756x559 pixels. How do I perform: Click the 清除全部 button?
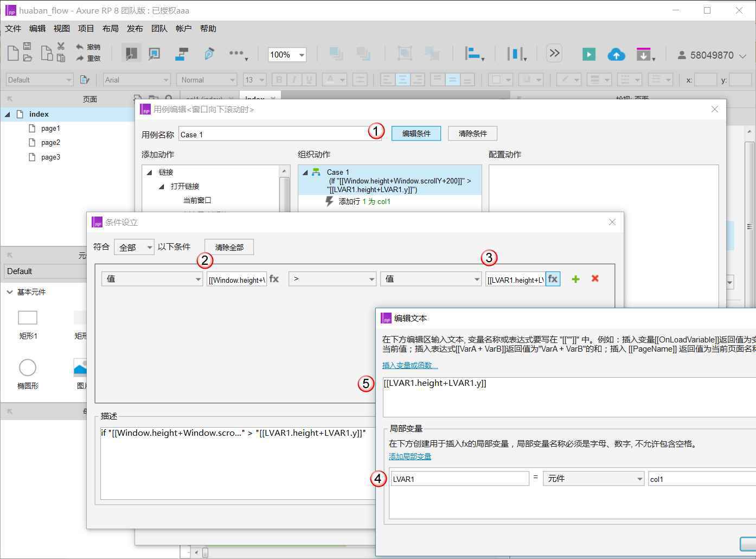(229, 247)
